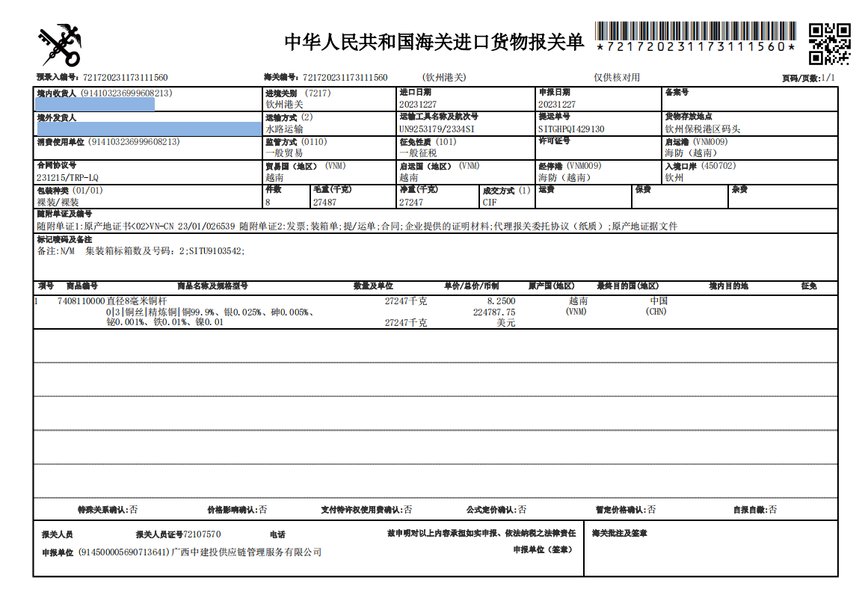
Task: Click the 特殊关系确认 field value
Action: [x=133, y=510]
